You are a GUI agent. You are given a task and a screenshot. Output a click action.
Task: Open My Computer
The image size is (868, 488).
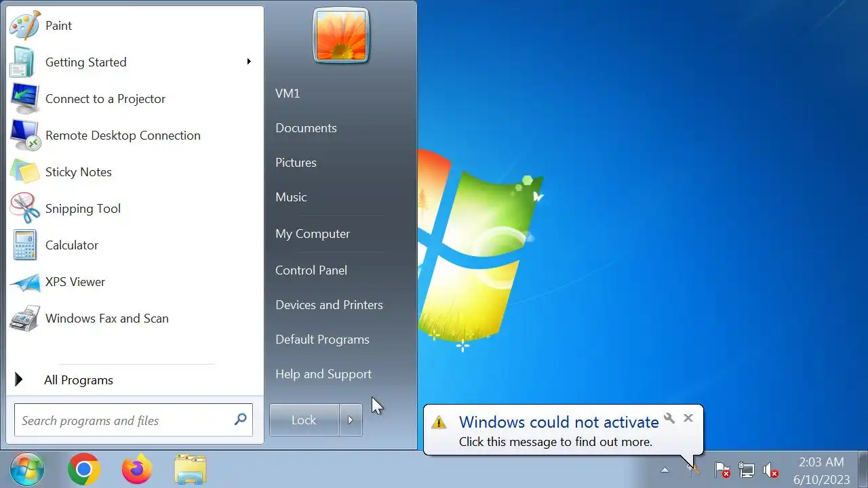coord(313,234)
